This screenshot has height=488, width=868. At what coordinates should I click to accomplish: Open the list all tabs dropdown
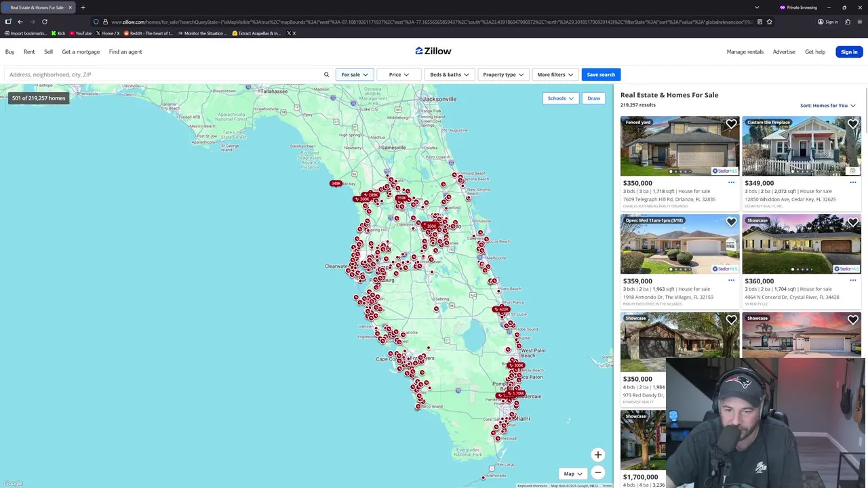[x=757, y=7]
